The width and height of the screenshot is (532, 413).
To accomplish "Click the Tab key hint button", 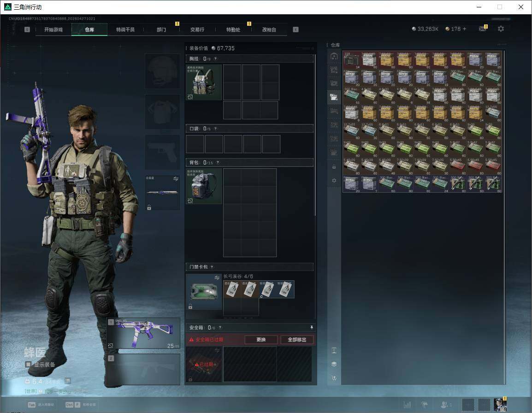I will point(42,405).
